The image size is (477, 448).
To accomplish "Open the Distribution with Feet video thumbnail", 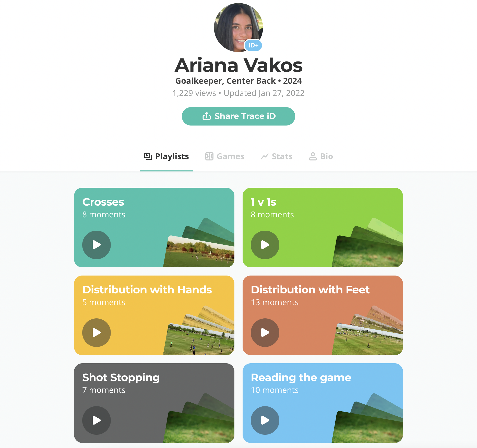I will tap(368, 339).
